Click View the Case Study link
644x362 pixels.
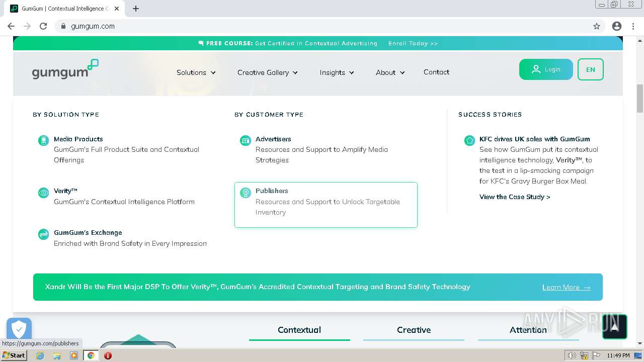coord(515,197)
